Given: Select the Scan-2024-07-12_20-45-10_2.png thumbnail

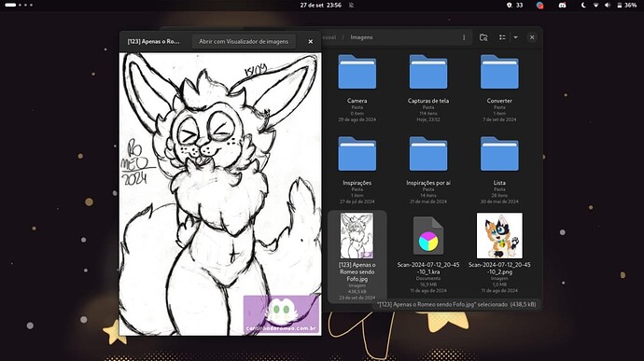Looking at the screenshot, I should [x=499, y=235].
